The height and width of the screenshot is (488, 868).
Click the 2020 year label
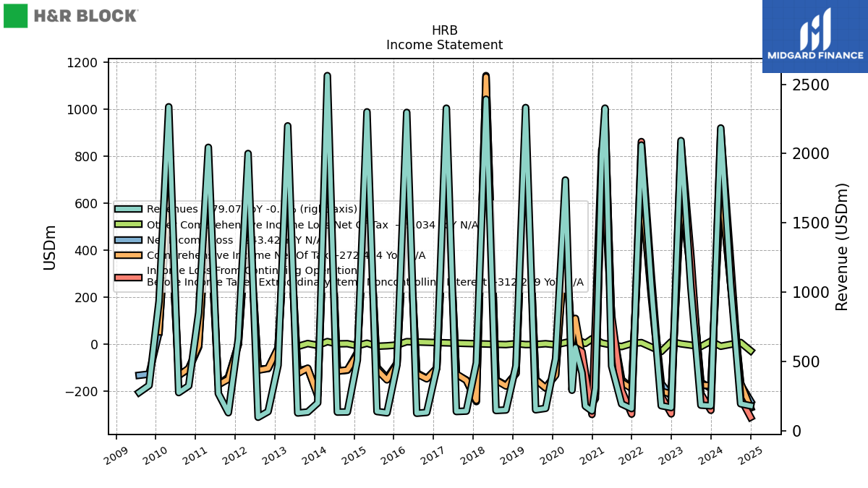click(552, 455)
